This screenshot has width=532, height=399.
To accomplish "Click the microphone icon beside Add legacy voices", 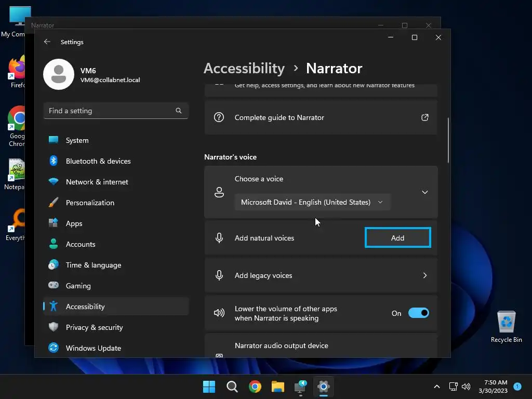I will (x=219, y=275).
